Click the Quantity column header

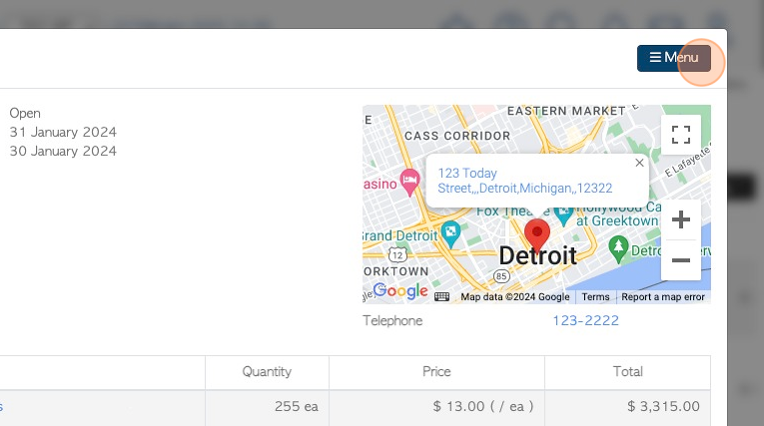[x=267, y=372]
